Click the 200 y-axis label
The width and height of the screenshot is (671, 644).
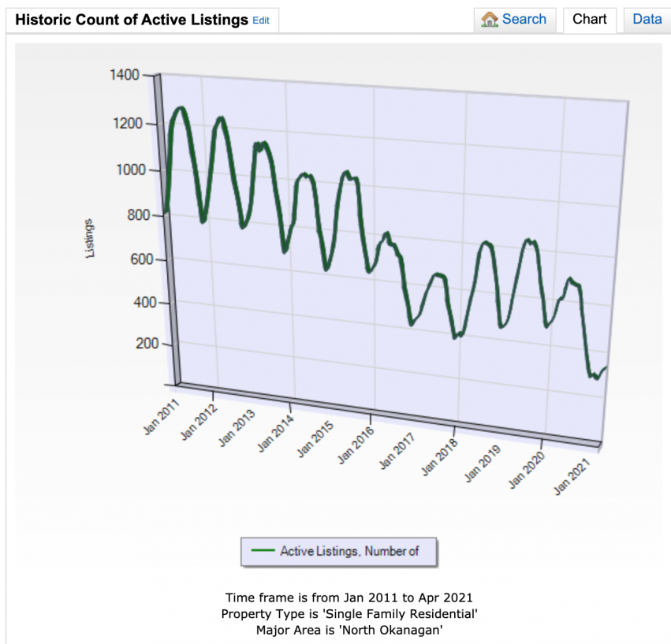(147, 344)
